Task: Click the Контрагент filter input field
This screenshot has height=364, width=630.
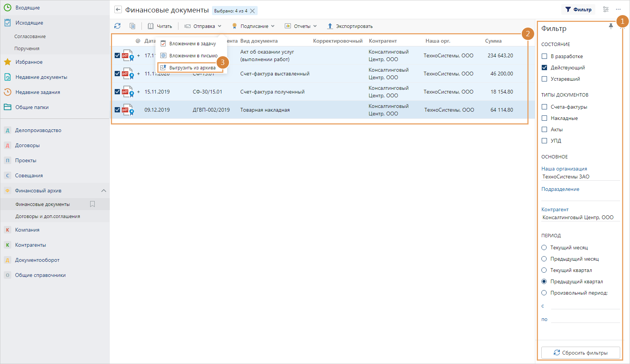Action: tap(580, 217)
